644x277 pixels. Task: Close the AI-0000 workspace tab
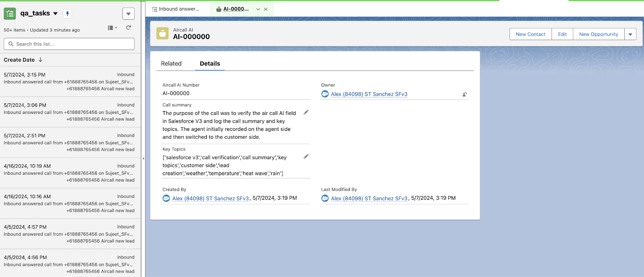pos(266,9)
